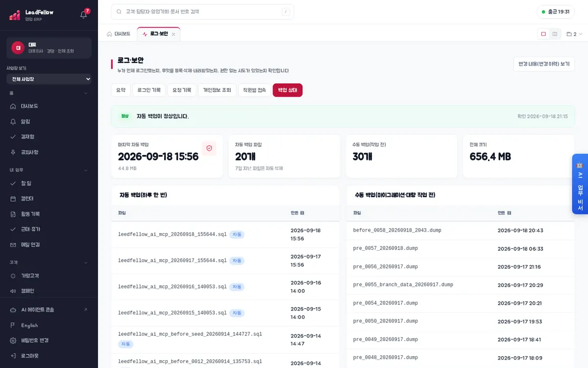Click the 출근 19:31 status pill
The image size is (588, 368).
tap(556, 12)
